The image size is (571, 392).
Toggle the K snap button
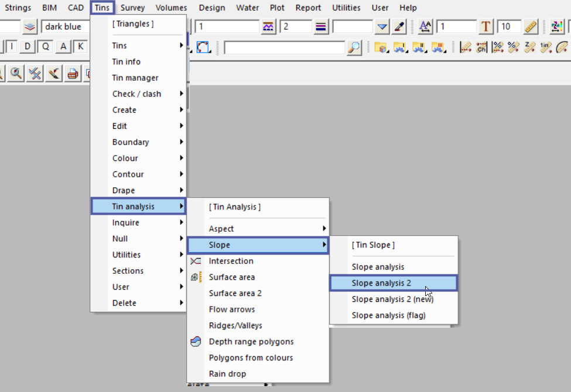80,47
